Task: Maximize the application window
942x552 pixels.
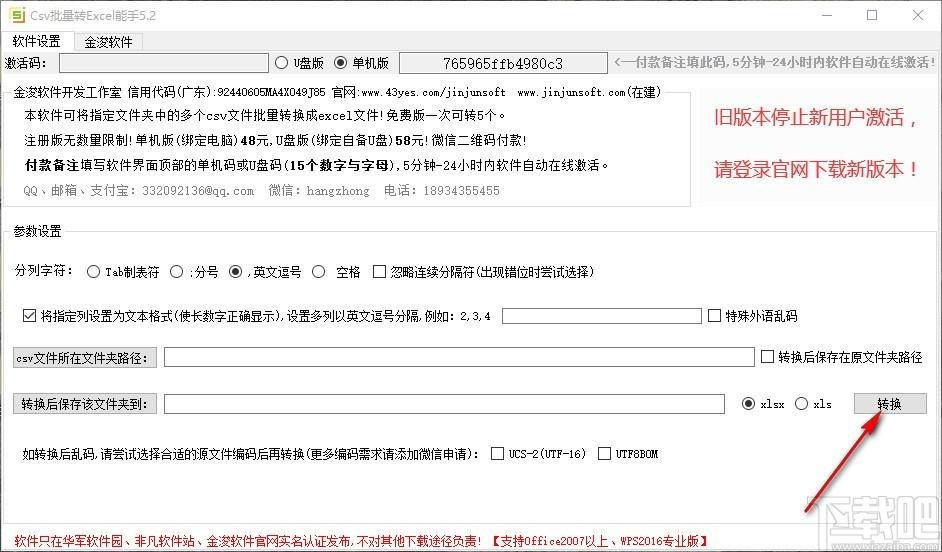Action: tap(872, 15)
